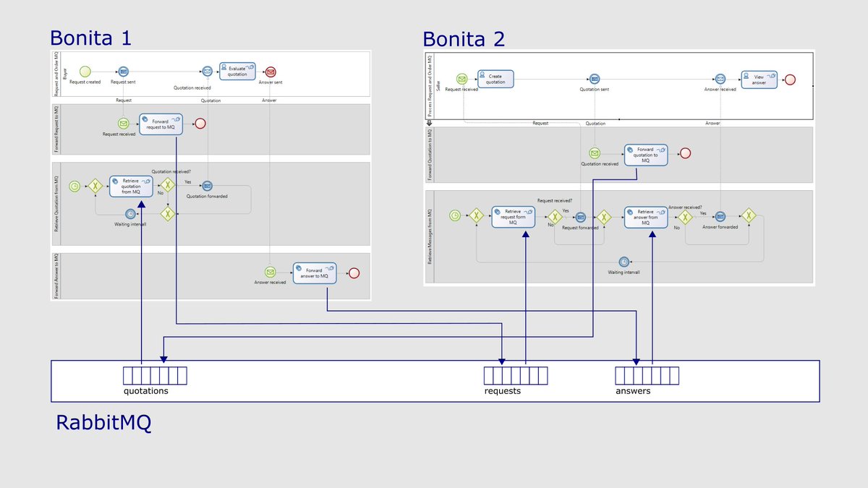Screen dimensions: 868x488
Task: Click the 'Forward Answer to MQ' lane header
Action: pyautogui.click(x=56, y=275)
